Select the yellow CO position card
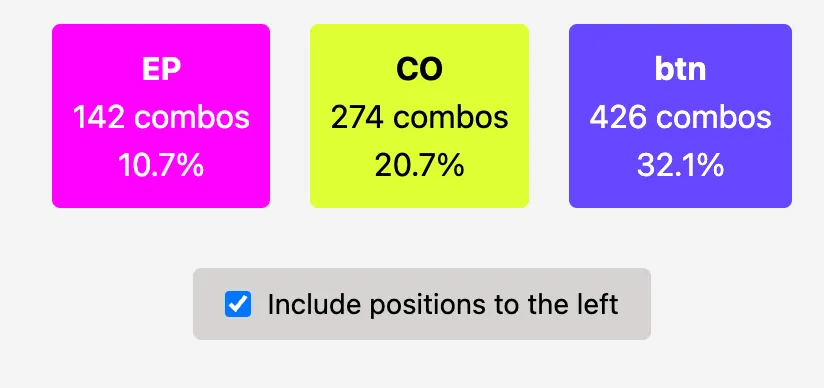The height and width of the screenshot is (388, 824). click(x=419, y=116)
